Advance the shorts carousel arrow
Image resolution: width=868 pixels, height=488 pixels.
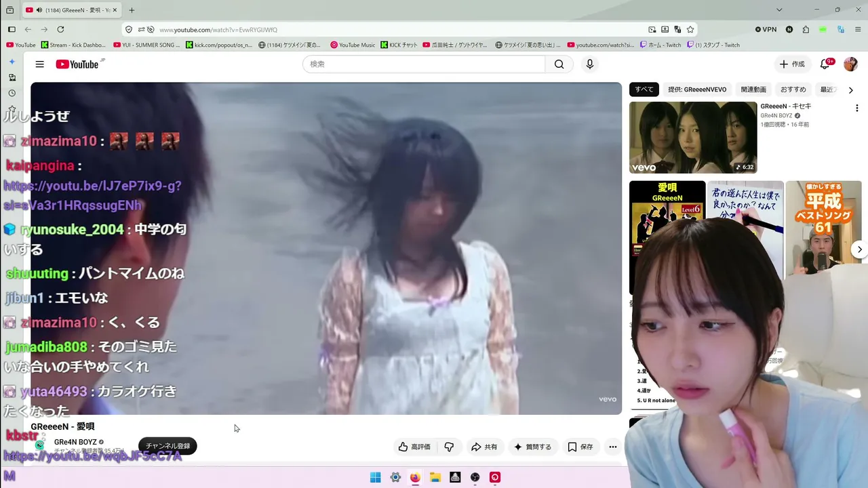click(859, 249)
